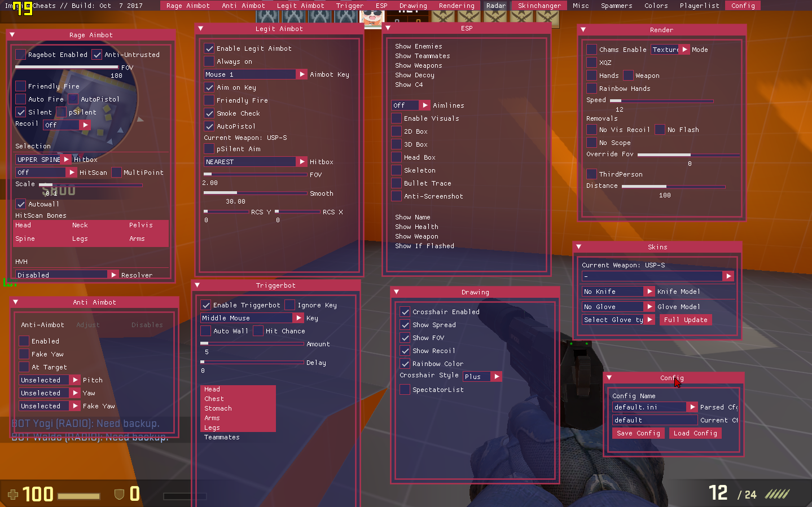Switch to the Misc tab
The image size is (812, 507).
pyautogui.click(x=581, y=6)
